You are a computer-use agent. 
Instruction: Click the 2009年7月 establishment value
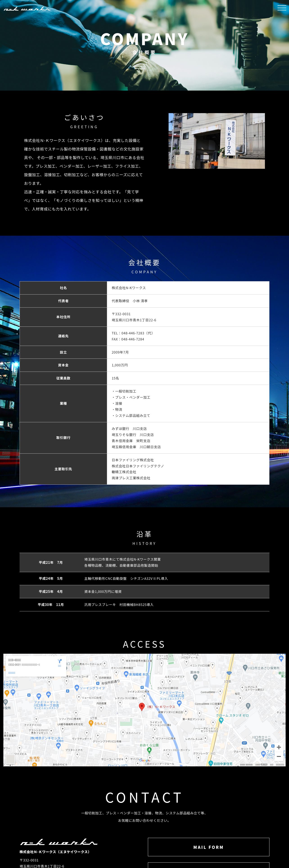(x=120, y=352)
